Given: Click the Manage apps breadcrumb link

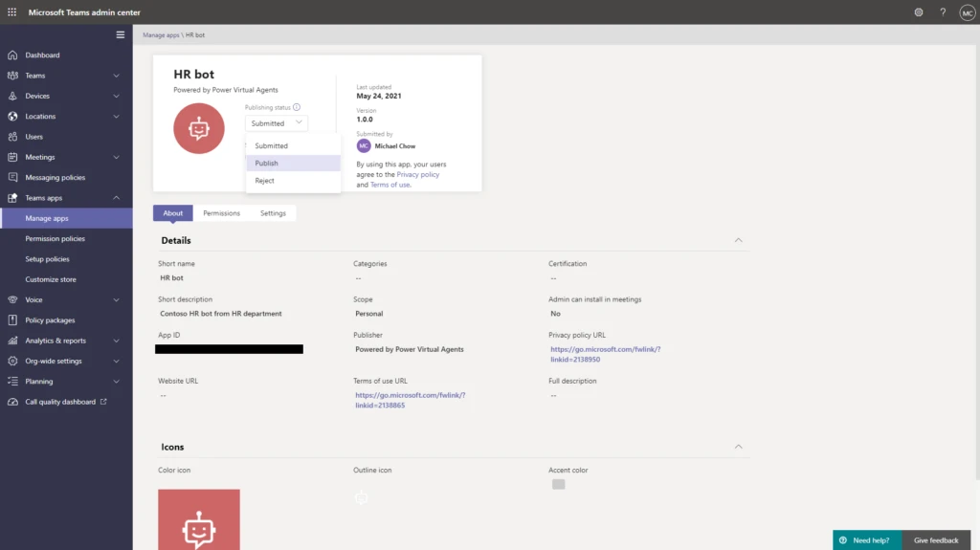Looking at the screenshot, I should click(161, 35).
